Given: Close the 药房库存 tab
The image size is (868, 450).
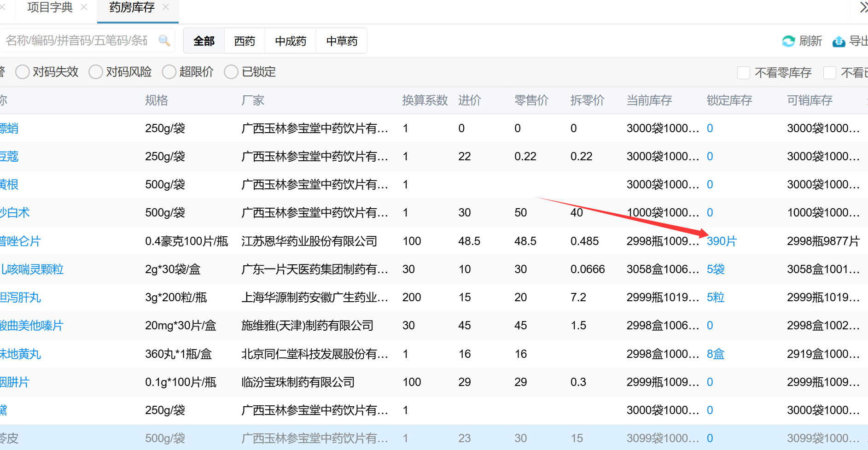Looking at the screenshot, I should tap(166, 7).
